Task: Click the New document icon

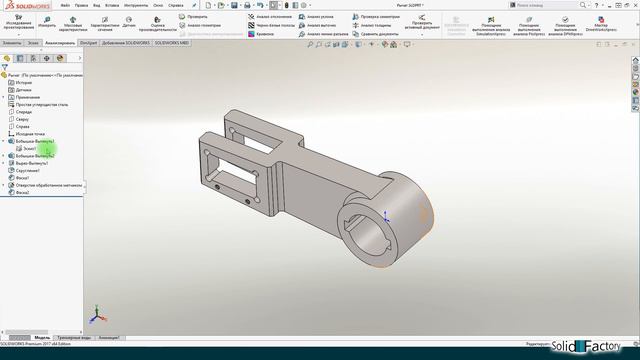Action: click(208, 5)
